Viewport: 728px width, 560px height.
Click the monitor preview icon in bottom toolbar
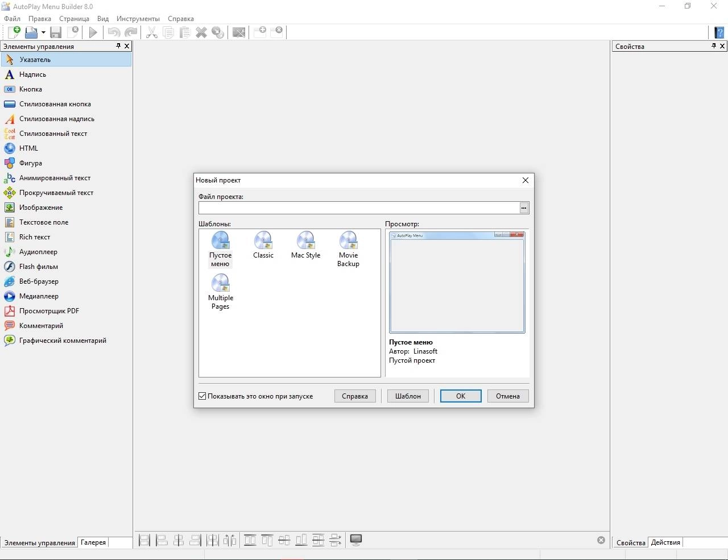point(356,540)
